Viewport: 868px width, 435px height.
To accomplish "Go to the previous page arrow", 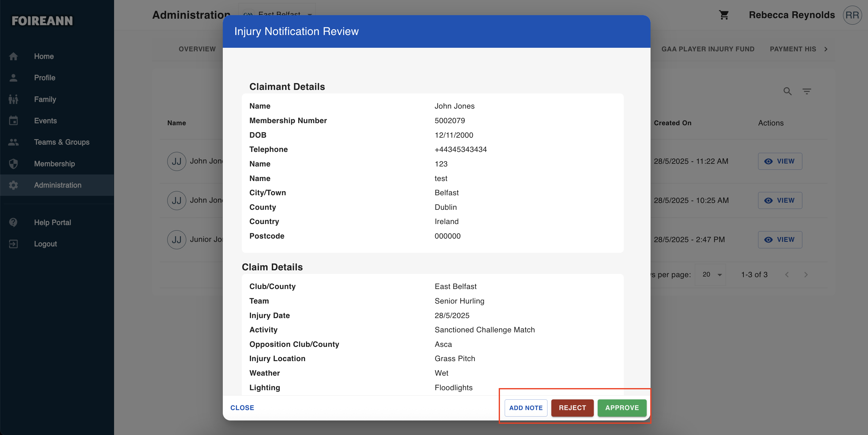I will pyautogui.click(x=787, y=275).
